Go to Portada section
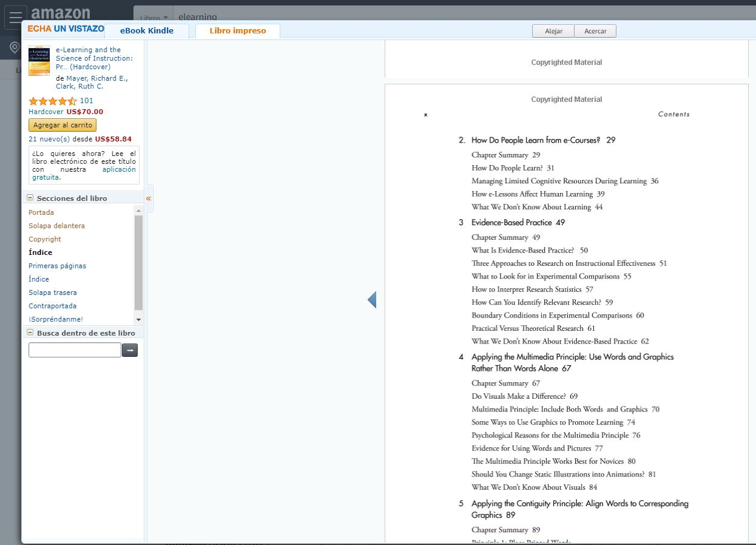 pos(41,212)
